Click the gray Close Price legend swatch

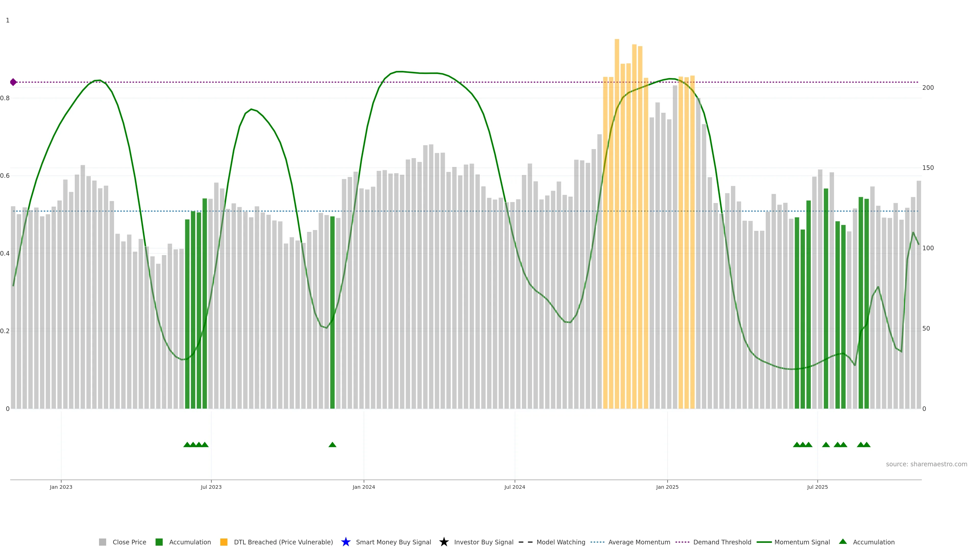102,542
